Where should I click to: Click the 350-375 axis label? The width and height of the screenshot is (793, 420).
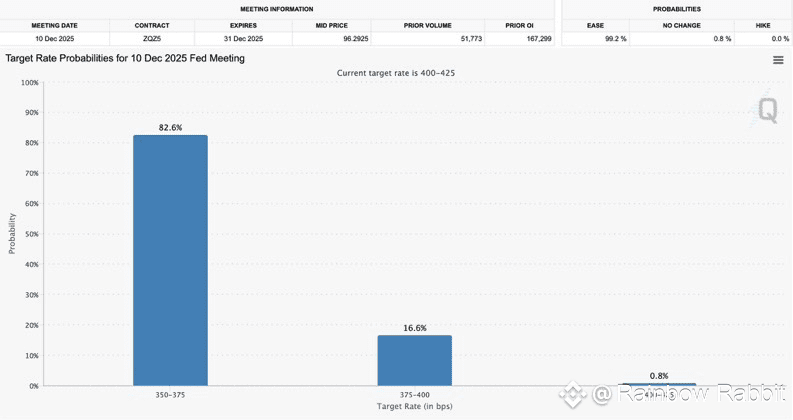(170, 395)
